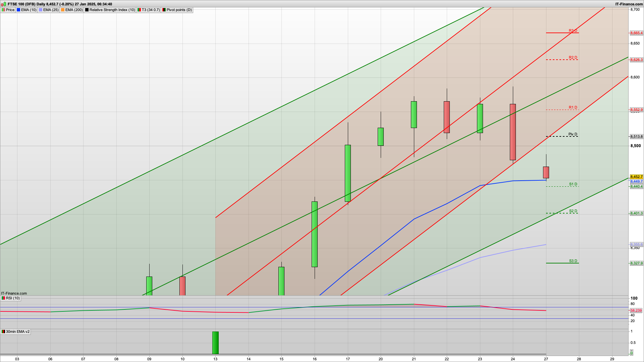Click the candlestick icon beside FTSE 100 title
Screen dimensions: 644x362
[x=4, y=4]
